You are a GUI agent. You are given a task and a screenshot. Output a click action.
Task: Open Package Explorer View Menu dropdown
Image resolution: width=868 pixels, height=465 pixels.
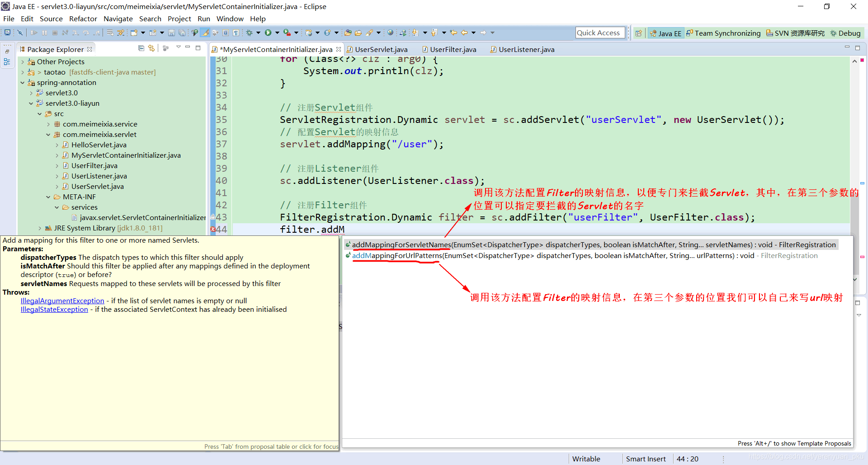(178, 47)
